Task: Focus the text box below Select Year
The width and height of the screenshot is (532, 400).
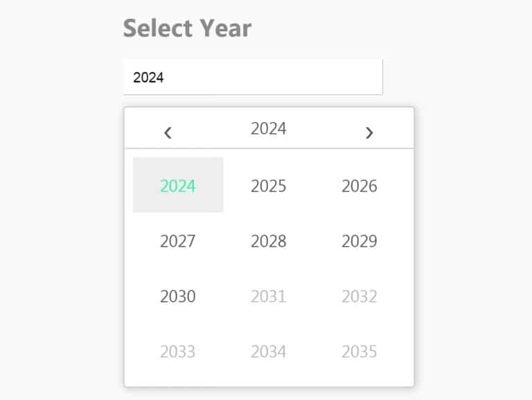Action: coord(253,77)
